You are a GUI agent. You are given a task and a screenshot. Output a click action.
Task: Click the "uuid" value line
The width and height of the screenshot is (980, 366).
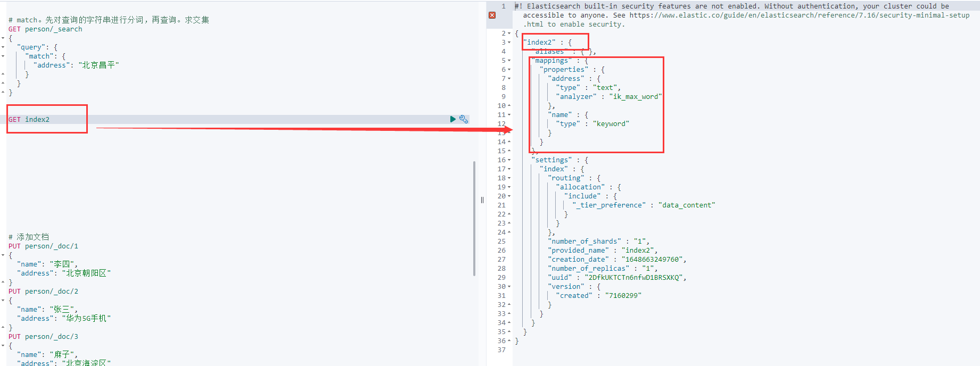[617, 277]
